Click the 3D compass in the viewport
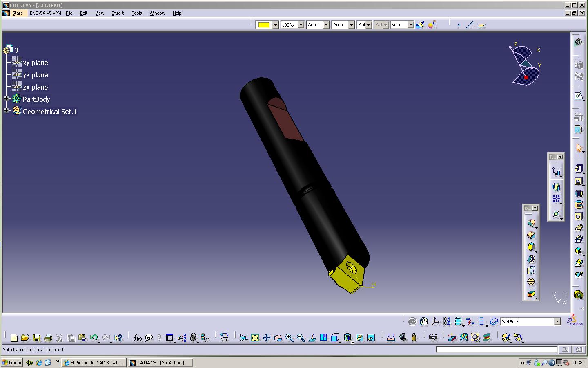The height and width of the screenshot is (368, 588). (x=525, y=64)
